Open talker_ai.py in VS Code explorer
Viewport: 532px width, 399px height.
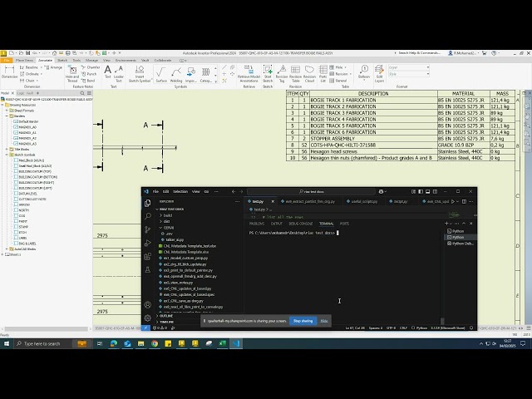pos(175,240)
